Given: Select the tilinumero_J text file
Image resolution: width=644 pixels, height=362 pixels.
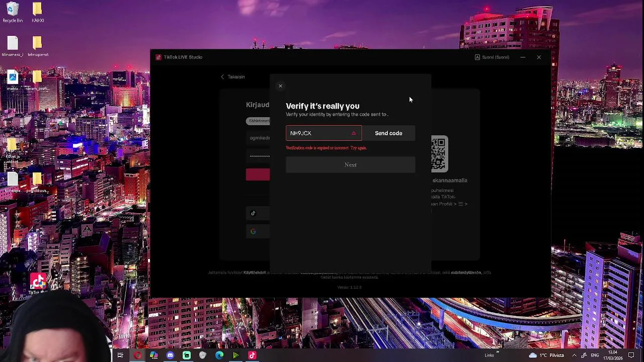Looking at the screenshot, I should click(13, 47).
